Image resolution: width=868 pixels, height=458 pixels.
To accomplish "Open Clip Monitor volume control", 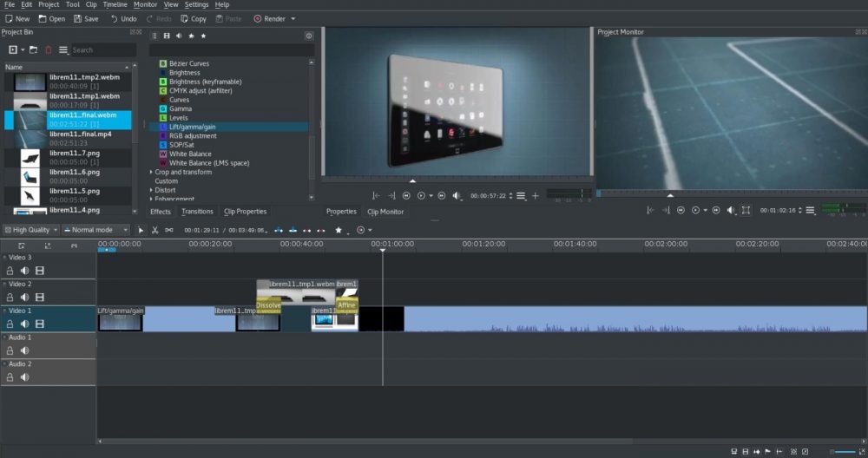I will tap(457, 196).
